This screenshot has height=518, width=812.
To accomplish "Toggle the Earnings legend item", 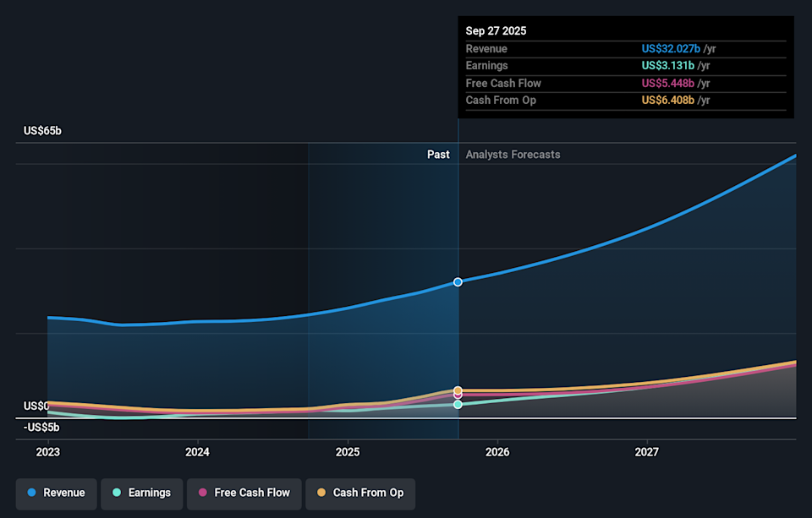I will (141, 493).
